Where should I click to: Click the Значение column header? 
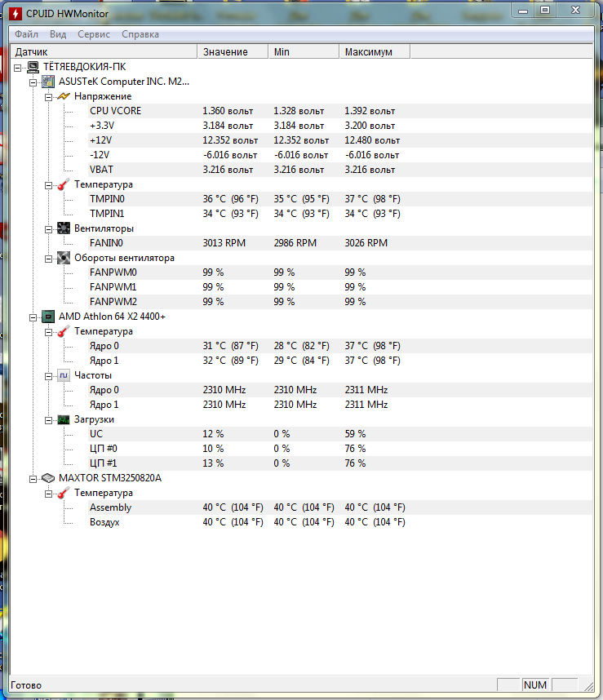[x=233, y=51]
